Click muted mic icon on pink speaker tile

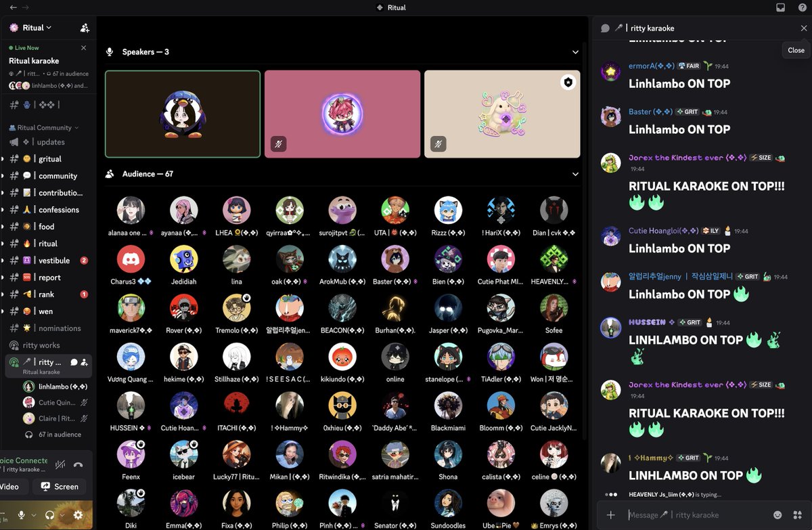[x=278, y=144]
